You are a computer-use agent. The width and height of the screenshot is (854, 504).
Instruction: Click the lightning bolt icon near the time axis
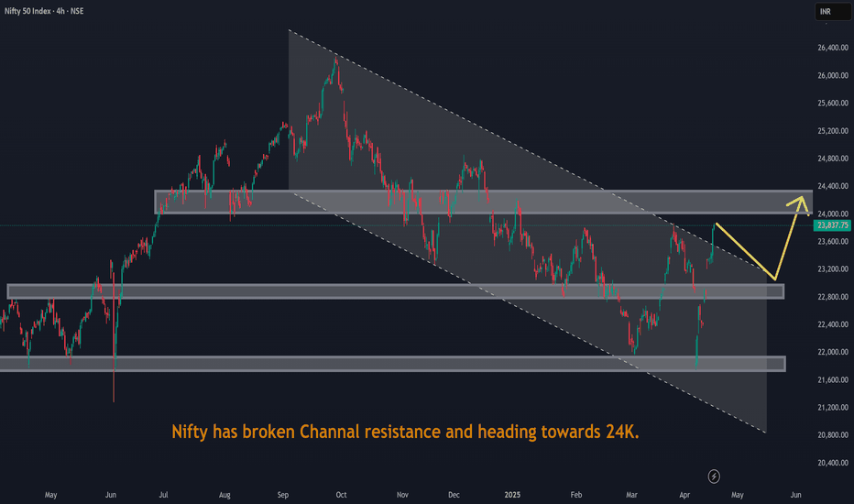pyautogui.click(x=714, y=477)
